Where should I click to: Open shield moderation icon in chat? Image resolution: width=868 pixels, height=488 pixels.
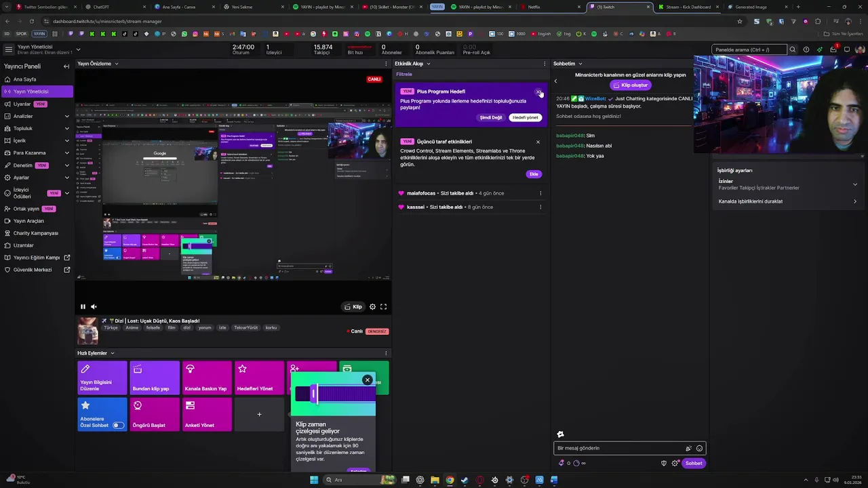click(664, 464)
